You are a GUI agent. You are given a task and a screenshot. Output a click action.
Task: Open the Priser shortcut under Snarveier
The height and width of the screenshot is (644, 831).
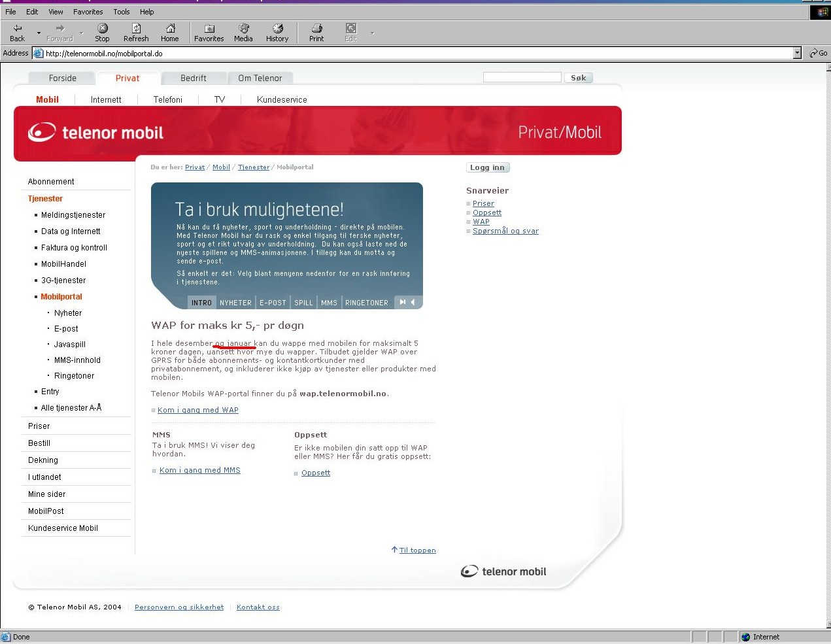click(x=483, y=203)
